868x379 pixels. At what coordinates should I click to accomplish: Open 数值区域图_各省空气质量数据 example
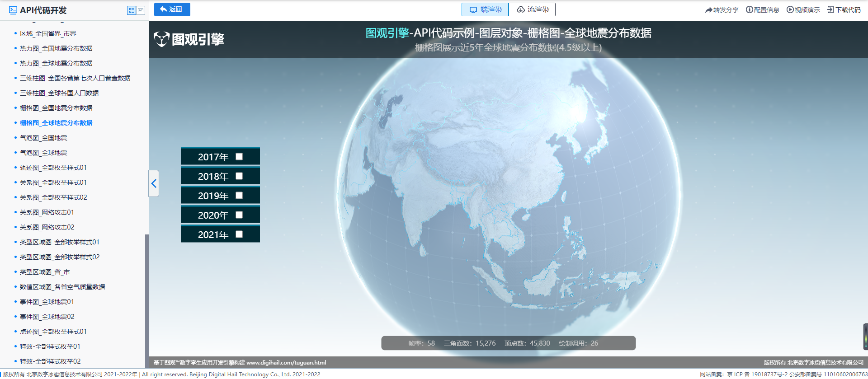point(62,287)
